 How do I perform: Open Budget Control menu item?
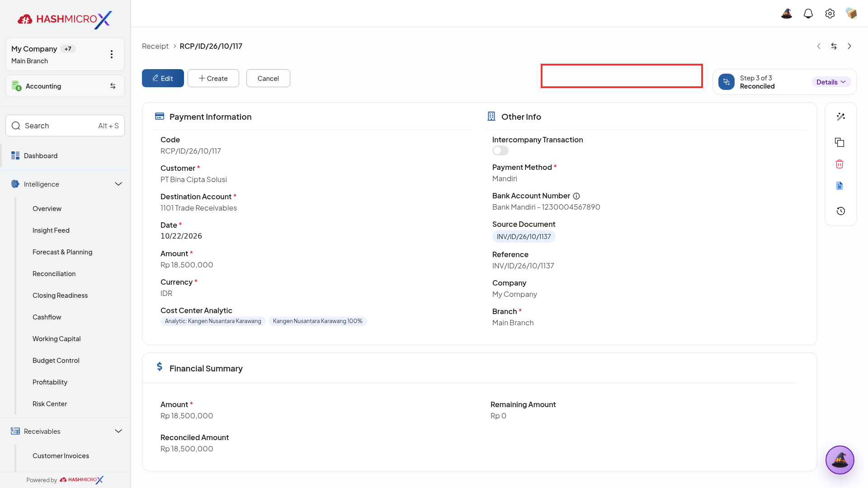(x=56, y=361)
